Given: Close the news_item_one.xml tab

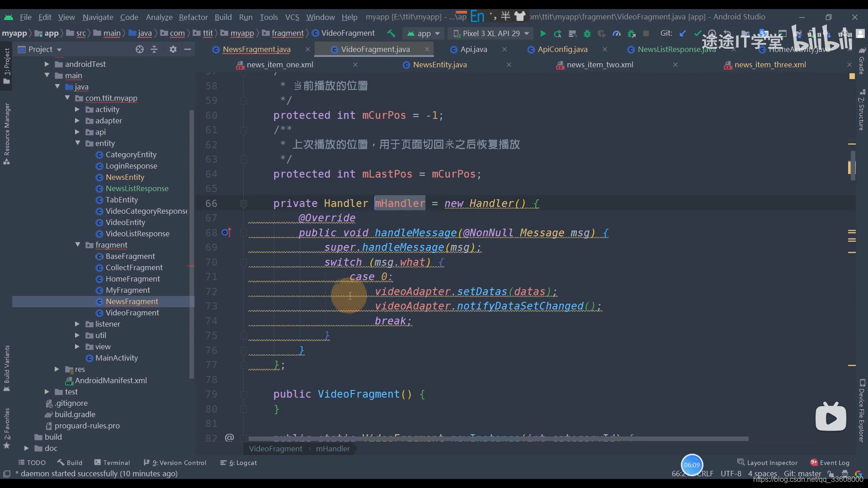Looking at the screenshot, I should coord(355,65).
